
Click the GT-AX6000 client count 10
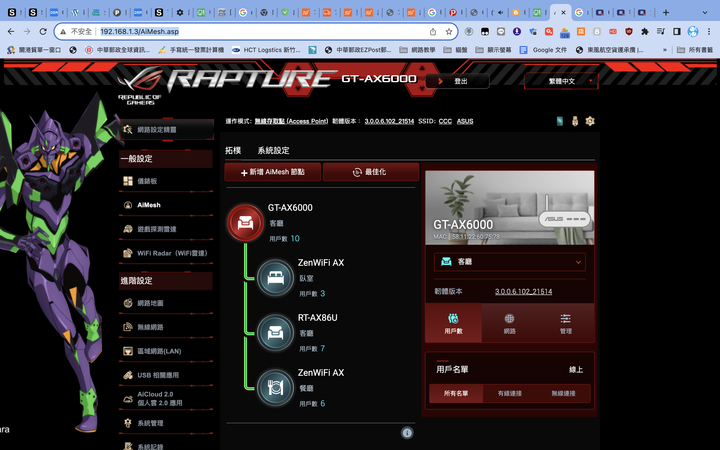coord(295,238)
